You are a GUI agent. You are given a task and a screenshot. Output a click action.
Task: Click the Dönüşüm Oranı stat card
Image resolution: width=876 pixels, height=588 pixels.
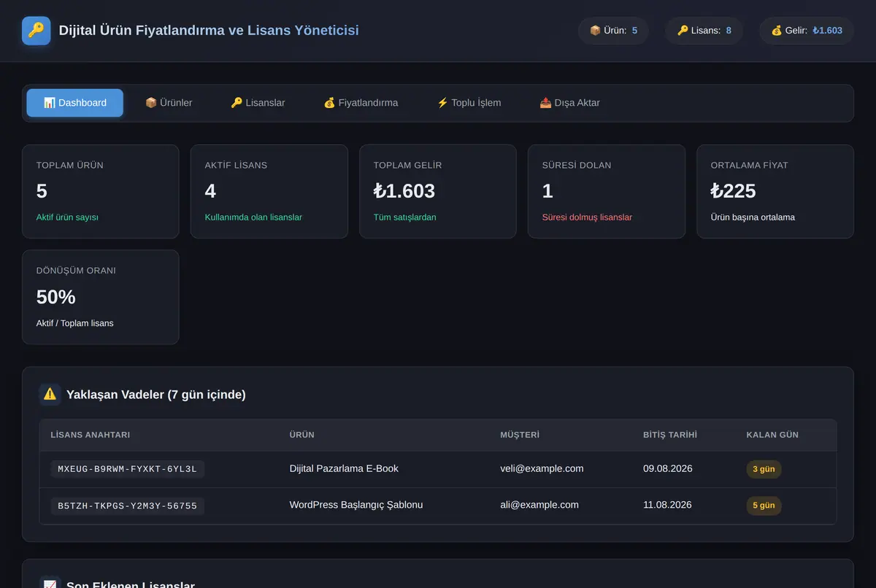pos(101,297)
